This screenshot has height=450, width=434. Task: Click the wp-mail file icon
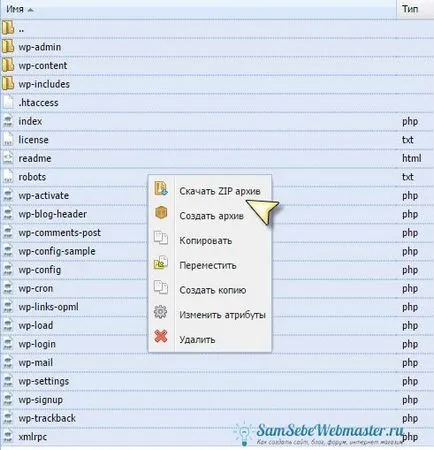click(x=8, y=362)
